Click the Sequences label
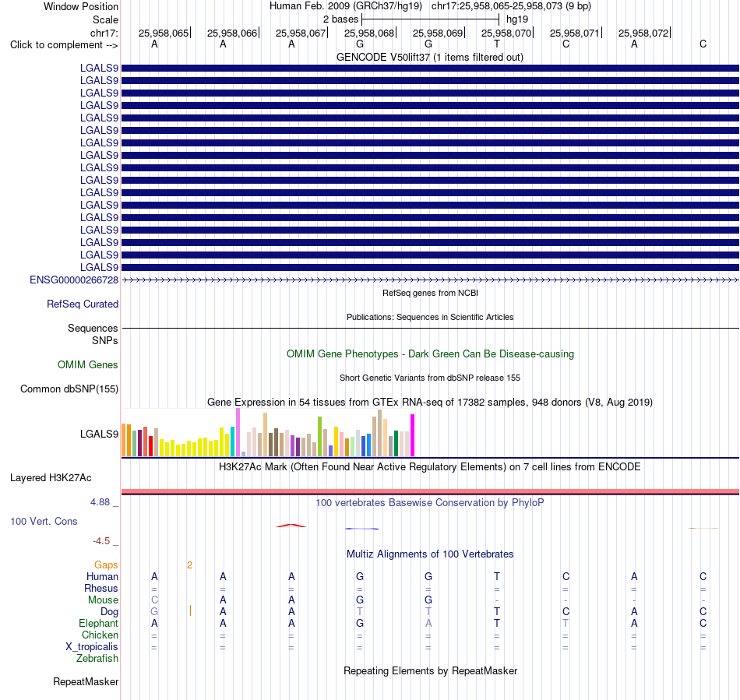Screen dimensions: 740x700 [x=93, y=328]
